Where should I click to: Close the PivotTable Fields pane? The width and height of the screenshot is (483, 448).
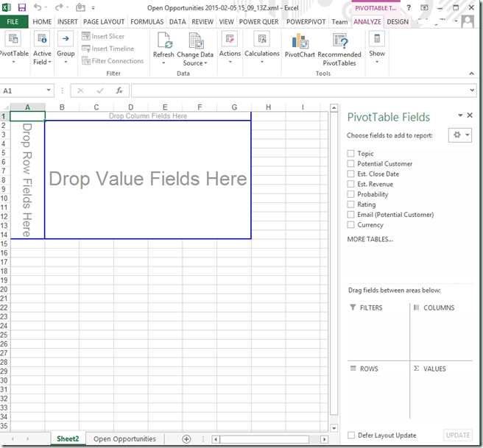(x=470, y=115)
